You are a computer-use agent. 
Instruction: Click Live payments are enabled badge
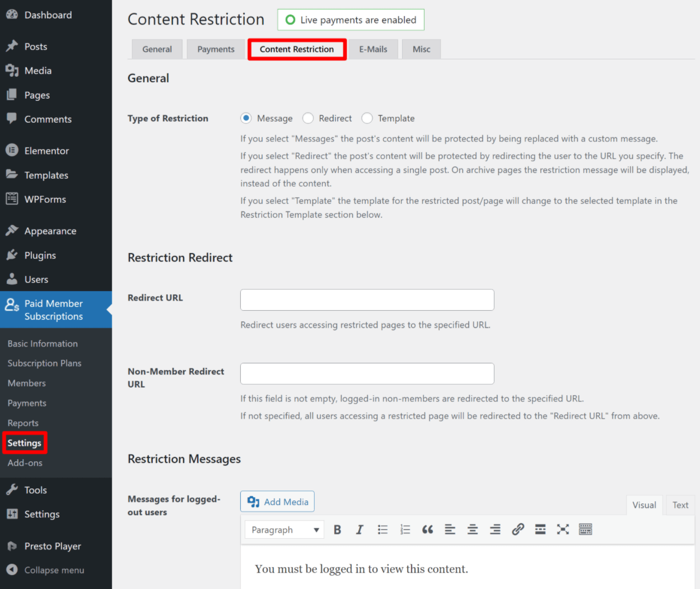point(351,20)
